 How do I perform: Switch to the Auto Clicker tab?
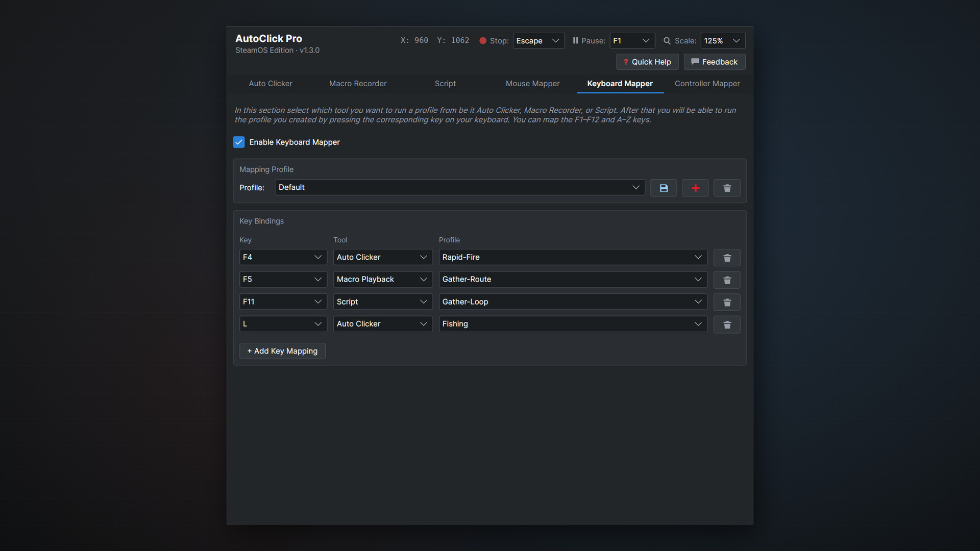[271, 84]
